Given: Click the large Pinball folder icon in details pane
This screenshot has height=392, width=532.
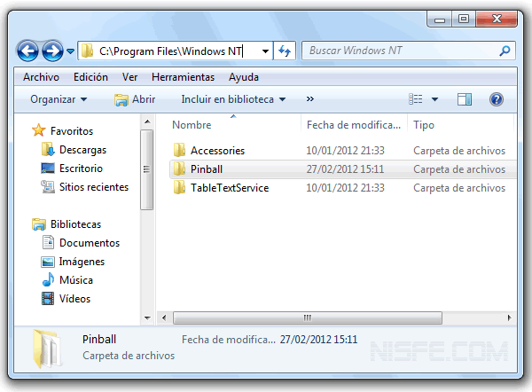Looking at the screenshot, I should (x=48, y=349).
